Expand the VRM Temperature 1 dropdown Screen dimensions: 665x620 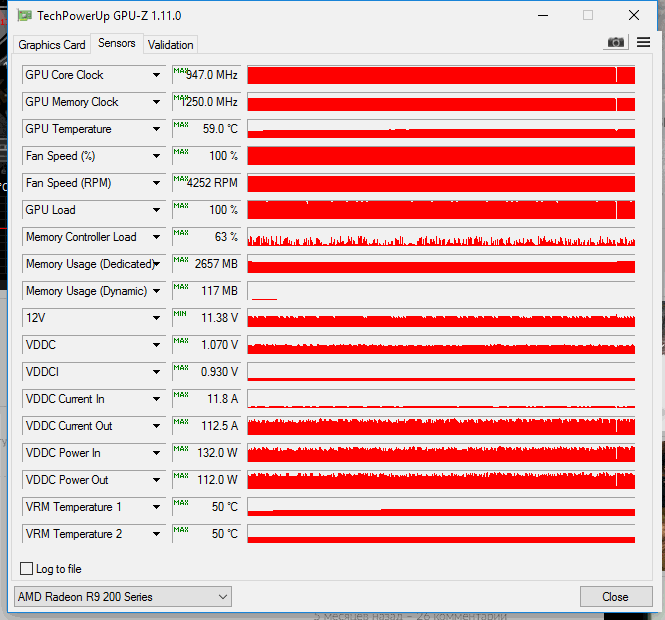pos(156,507)
